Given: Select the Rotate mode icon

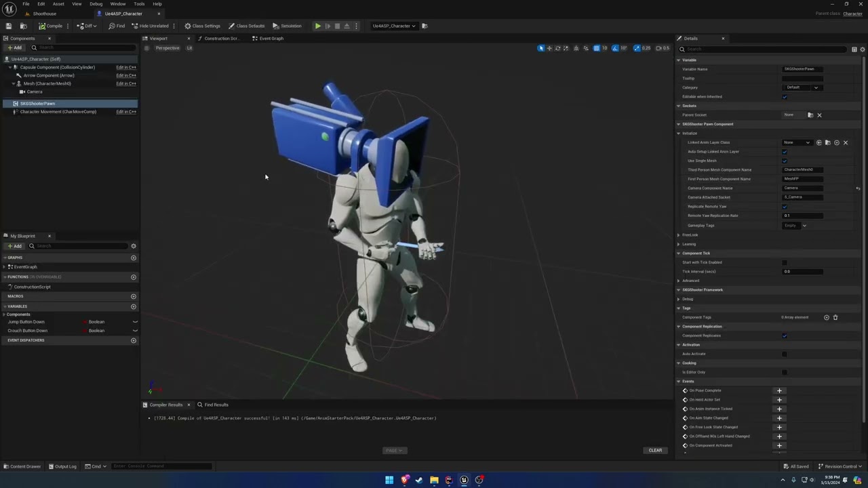Looking at the screenshot, I should click(558, 48).
